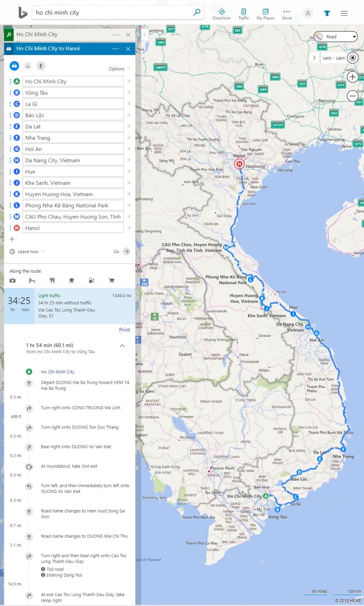
Task: Select the walking directions mode
Action: [x=41, y=65]
